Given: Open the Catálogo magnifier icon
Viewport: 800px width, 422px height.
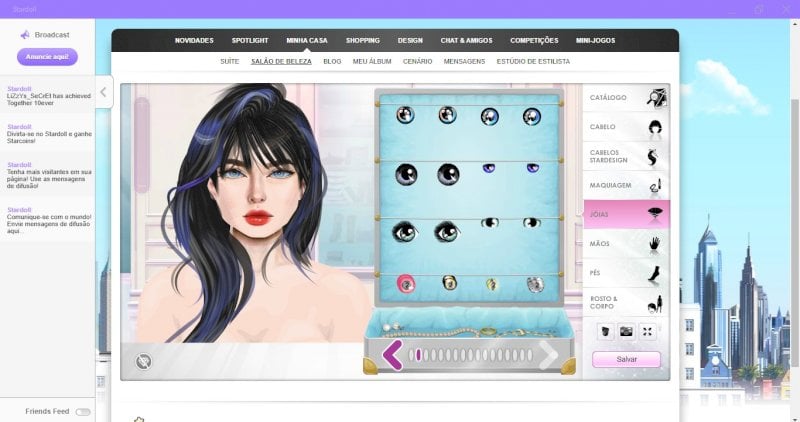Looking at the screenshot, I should 656,97.
